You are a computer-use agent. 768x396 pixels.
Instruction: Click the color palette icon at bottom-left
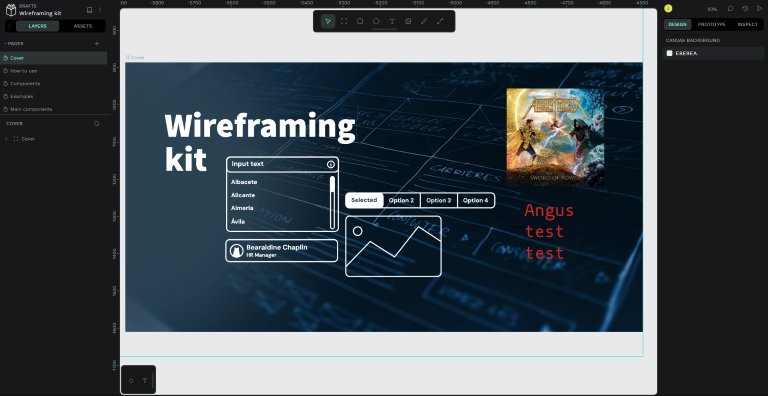pos(131,380)
